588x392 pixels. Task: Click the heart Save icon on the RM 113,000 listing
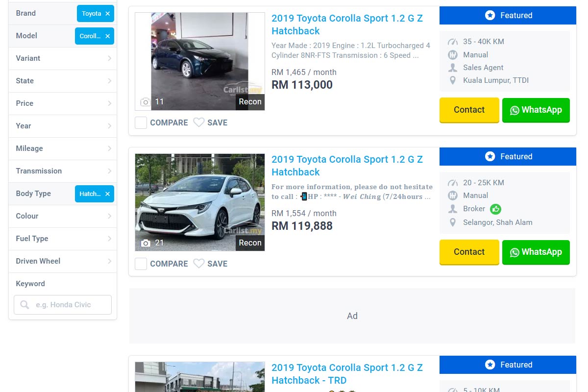point(198,122)
